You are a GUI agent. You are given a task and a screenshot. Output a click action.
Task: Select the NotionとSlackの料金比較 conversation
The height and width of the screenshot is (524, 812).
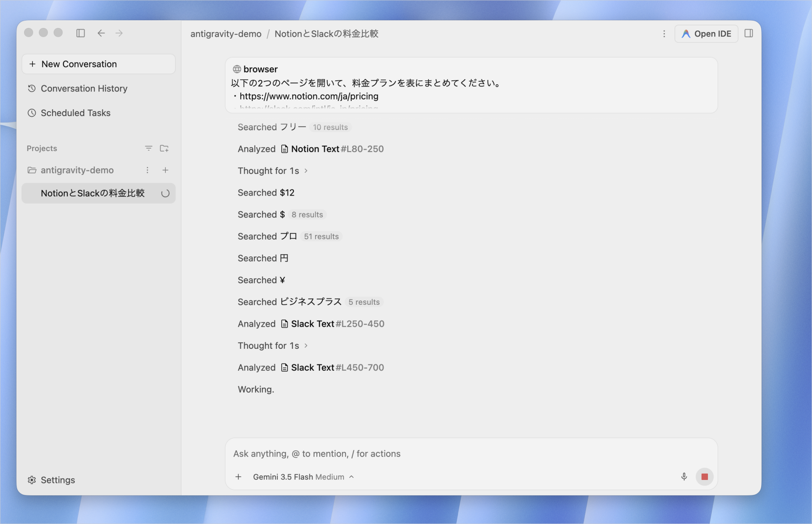pyautogui.click(x=99, y=193)
